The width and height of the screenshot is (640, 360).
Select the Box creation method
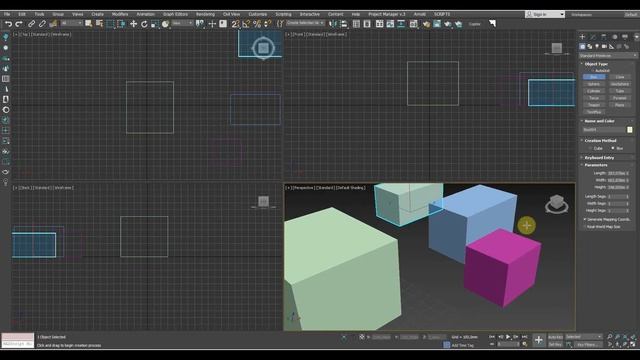click(613, 148)
